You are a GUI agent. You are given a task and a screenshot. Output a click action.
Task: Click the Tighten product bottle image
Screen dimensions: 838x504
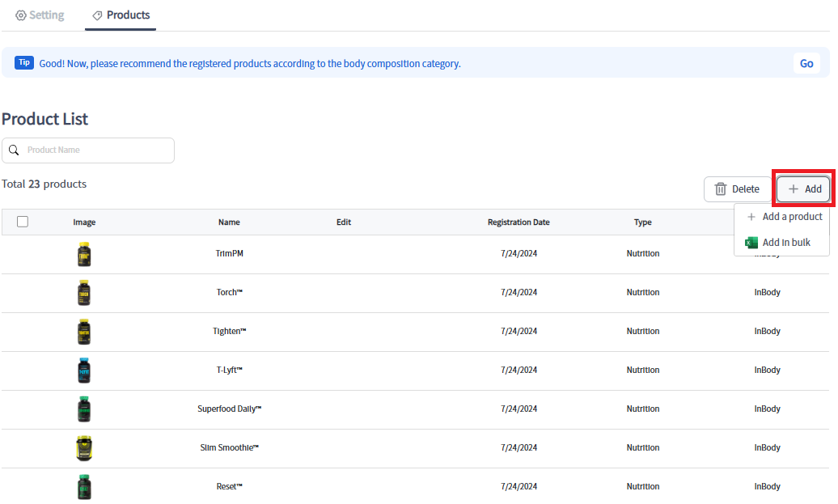(84, 332)
